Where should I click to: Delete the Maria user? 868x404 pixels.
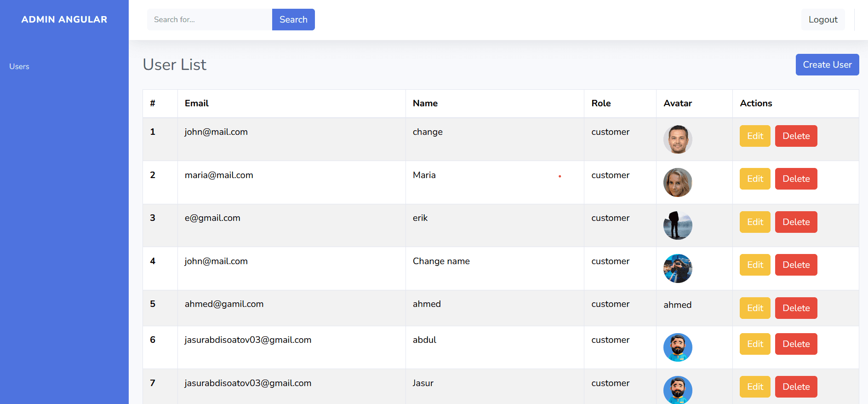tap(796, 179)
